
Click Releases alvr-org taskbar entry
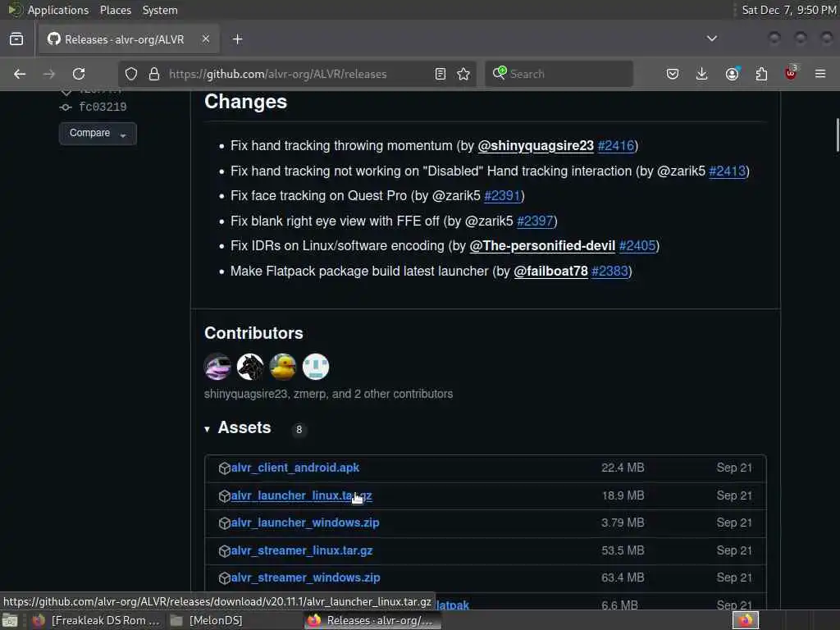(x=372, y=620)
